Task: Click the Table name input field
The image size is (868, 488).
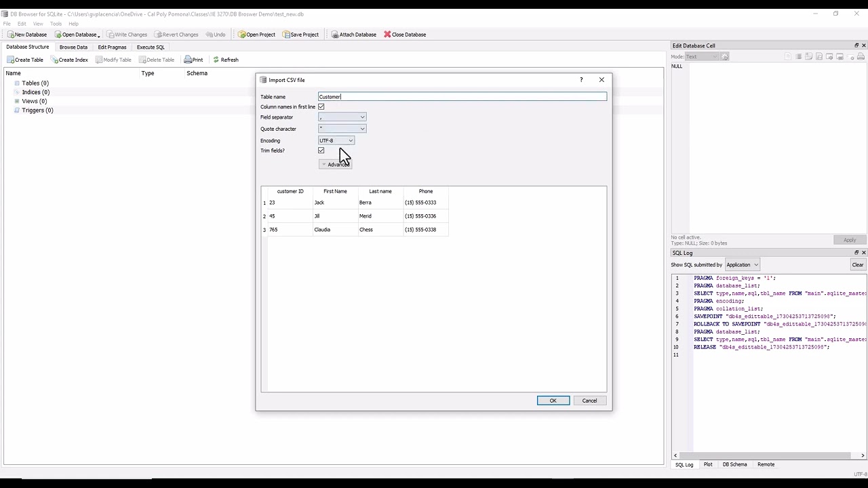Action: coord(462,97)
